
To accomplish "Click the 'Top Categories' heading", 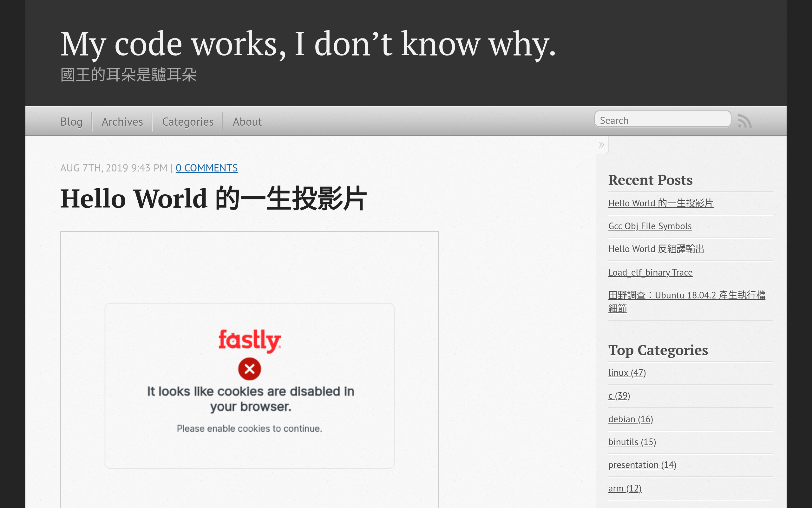I will click(658, 350).
